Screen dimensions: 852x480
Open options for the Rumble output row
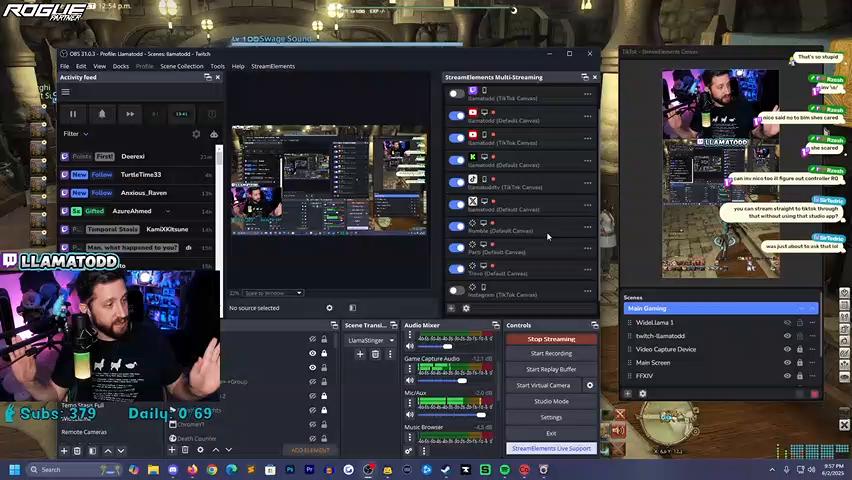[x=587, y=227]
